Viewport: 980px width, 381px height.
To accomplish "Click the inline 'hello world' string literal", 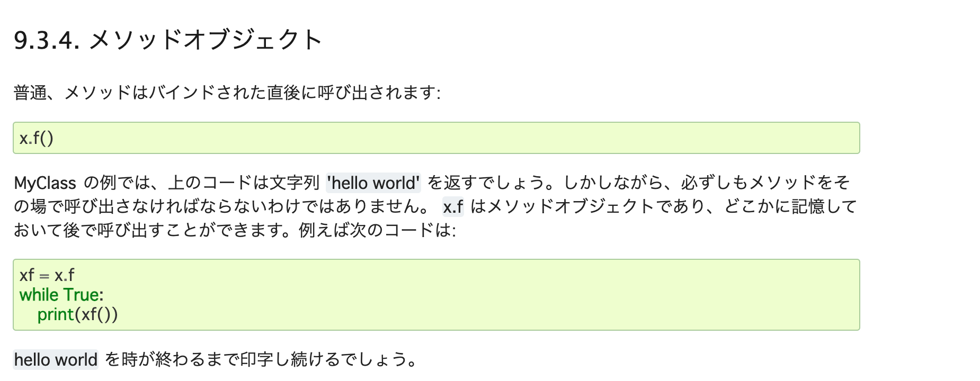I will click(373, 183).
